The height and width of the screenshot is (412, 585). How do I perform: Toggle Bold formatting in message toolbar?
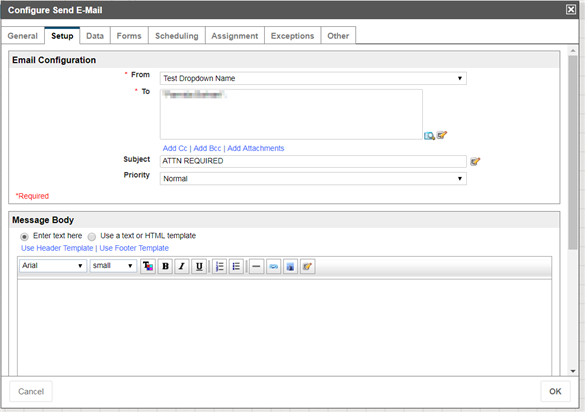coord(165,266)
